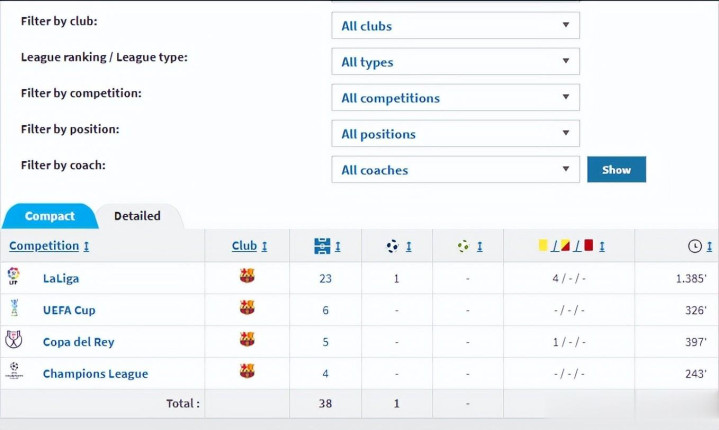Open the All coaches dropdown
The image size is (719, 430).
pyautogui.click(x=455, y=170)
